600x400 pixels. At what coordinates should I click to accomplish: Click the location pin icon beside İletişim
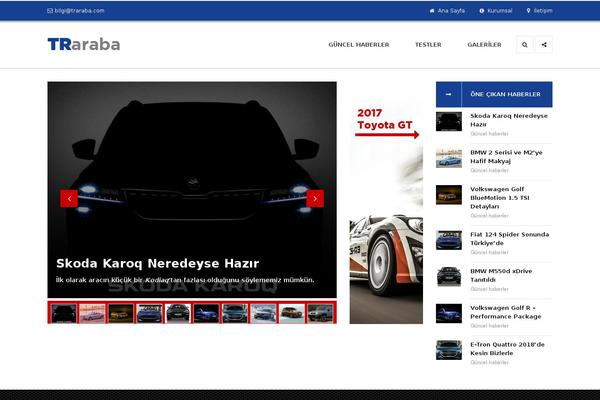pyautogui.click(x=528, y=11)
